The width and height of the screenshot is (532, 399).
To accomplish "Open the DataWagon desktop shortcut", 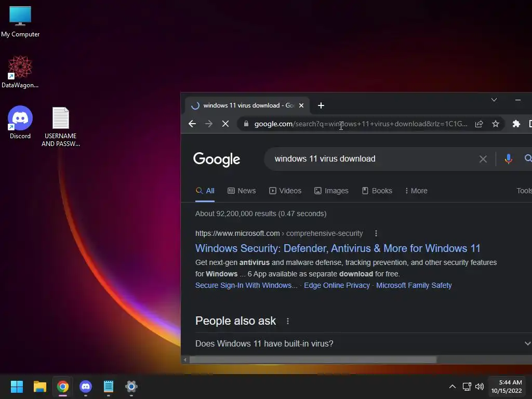I will point(20,72).
